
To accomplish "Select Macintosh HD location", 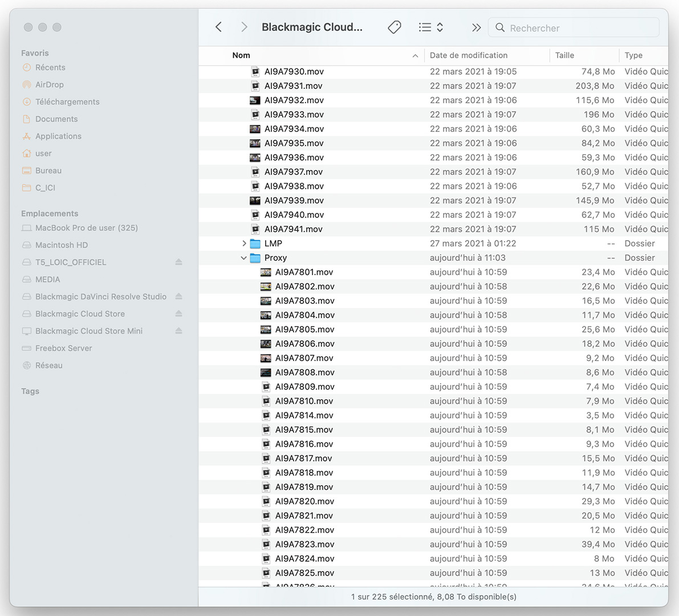I will [61, 245].
